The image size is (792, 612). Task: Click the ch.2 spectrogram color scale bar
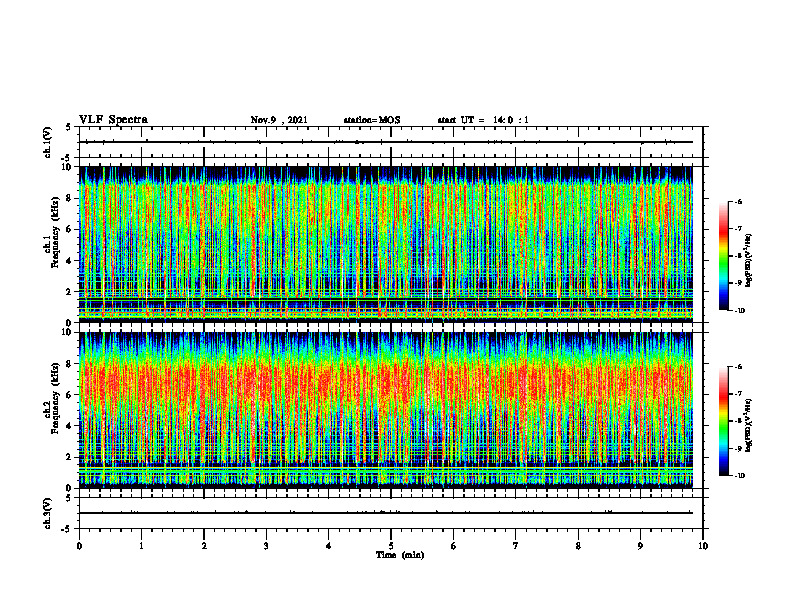(723, 421)
